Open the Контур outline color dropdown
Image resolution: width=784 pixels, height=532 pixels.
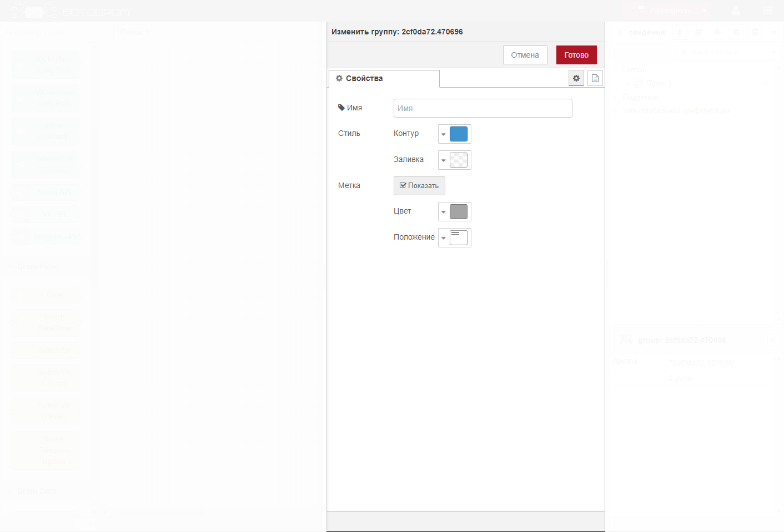coord(444,134)
